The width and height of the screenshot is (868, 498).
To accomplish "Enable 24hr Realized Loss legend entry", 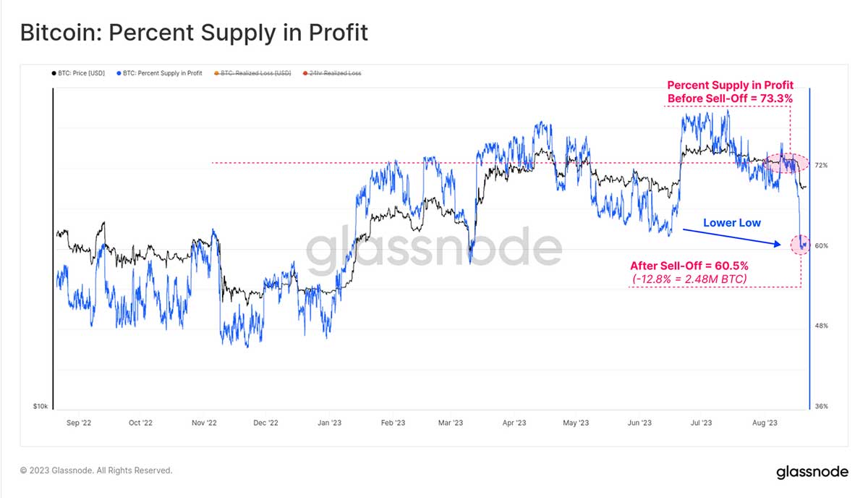I will coord(331,73).
